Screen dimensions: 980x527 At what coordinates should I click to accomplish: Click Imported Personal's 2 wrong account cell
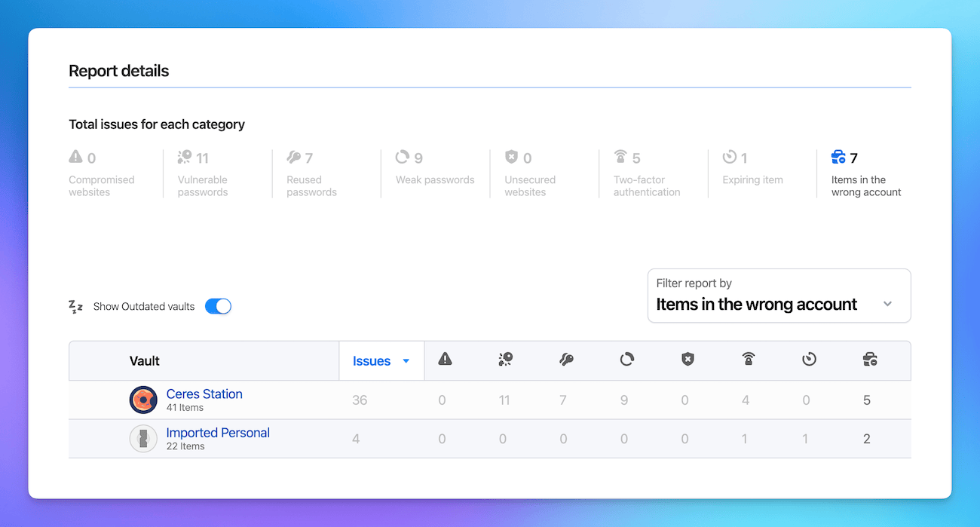click(867, 439)
